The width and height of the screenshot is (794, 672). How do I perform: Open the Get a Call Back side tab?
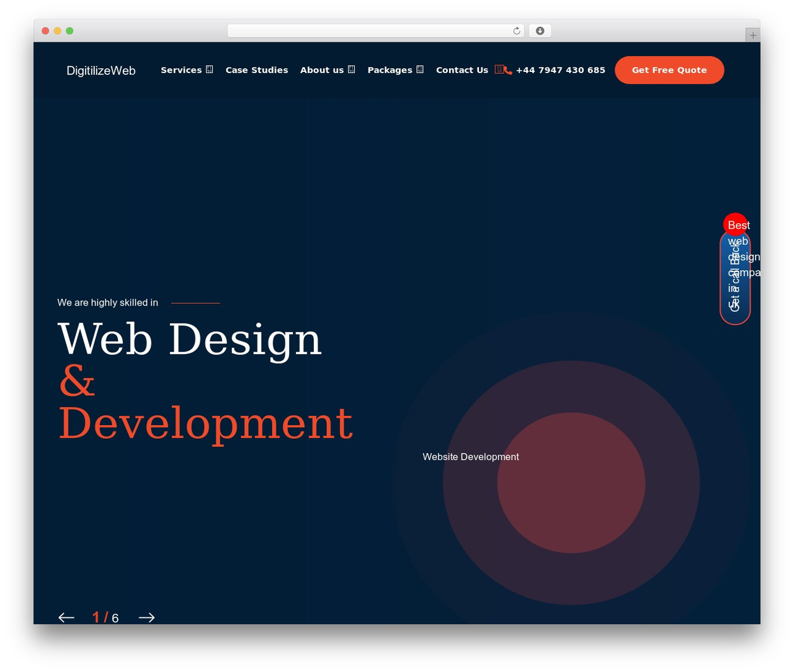pyautogui.click(x=735, y=278)
